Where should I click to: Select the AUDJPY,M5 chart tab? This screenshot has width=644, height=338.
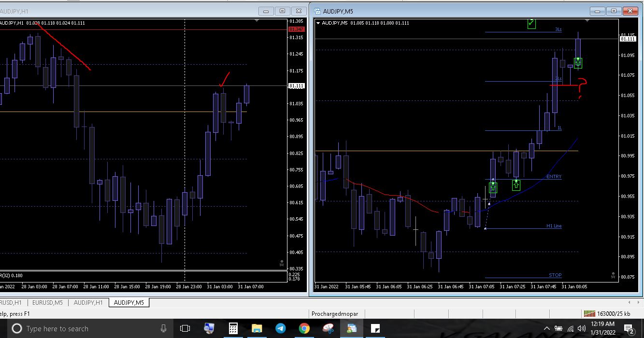coord(129,303)
